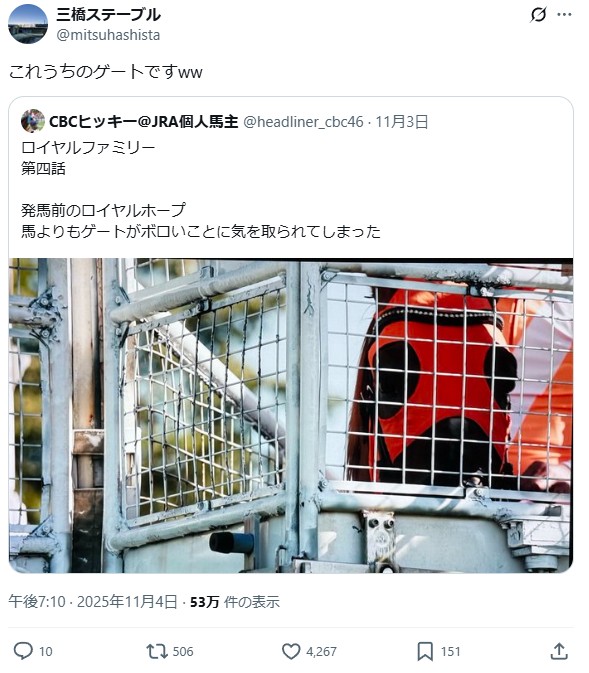Open the @mitsuhashista handle link
The width and height of the screenshot is (589, 673).
(x=108, y=35)
